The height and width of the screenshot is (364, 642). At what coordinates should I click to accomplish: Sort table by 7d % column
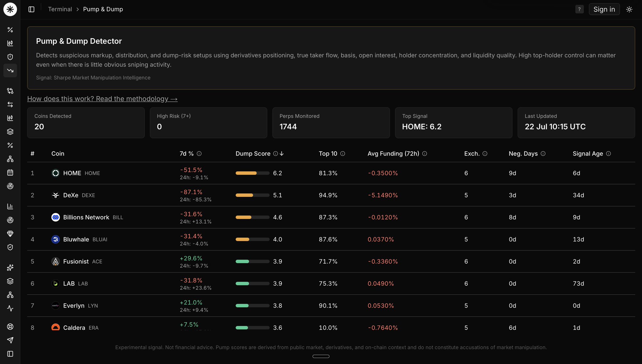[x=187, y=154]
